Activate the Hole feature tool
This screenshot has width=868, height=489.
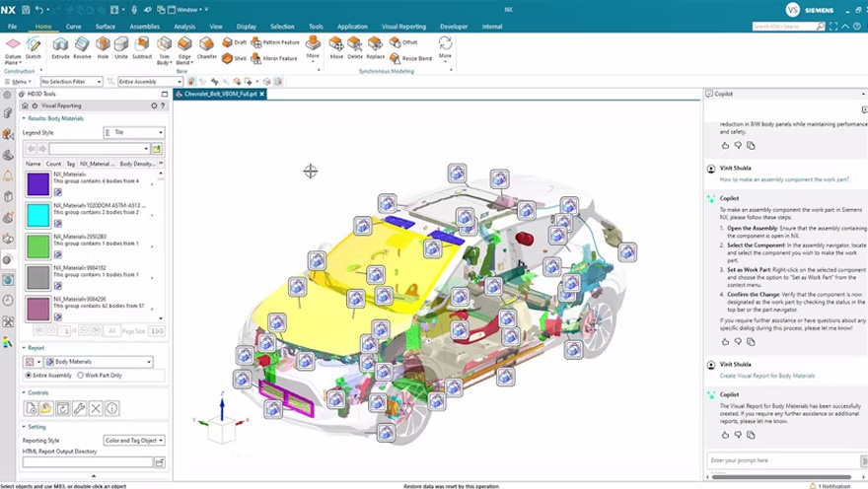(x=103, y=45)
